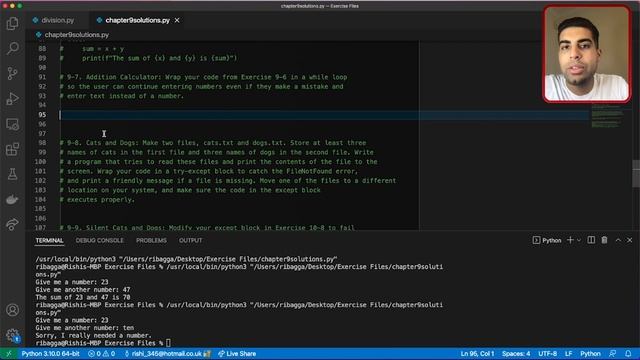Change line ending via LF status item
Image resolution: width=640 pixels, height=360 pixels.
[569, 354]
